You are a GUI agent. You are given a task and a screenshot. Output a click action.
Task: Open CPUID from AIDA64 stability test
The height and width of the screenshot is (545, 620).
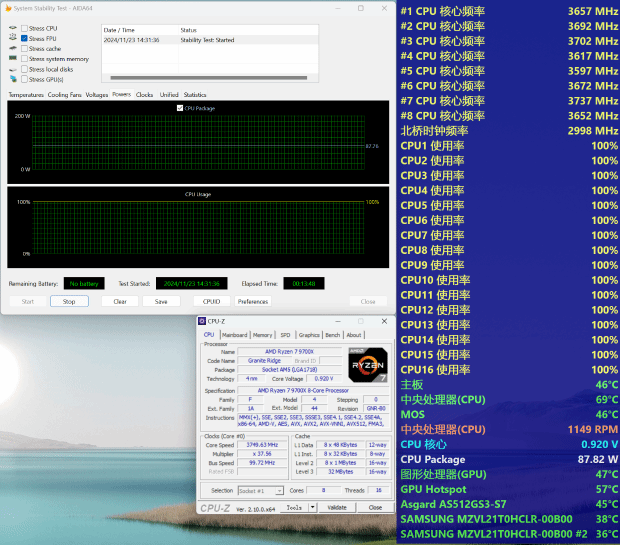tap(211, 301)
